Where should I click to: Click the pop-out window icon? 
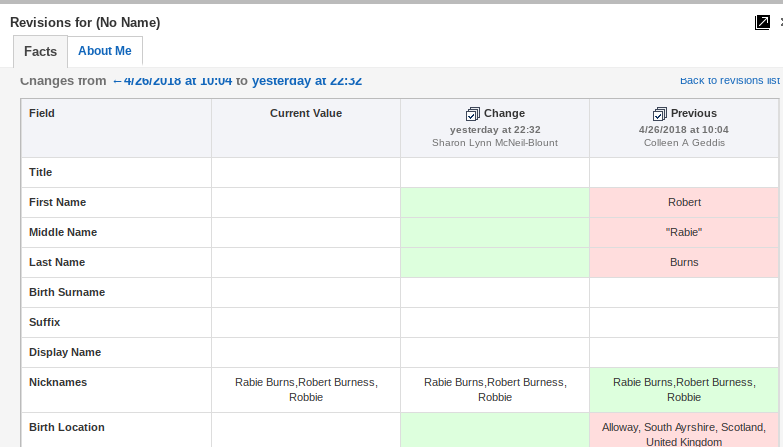tap(762, 22)
